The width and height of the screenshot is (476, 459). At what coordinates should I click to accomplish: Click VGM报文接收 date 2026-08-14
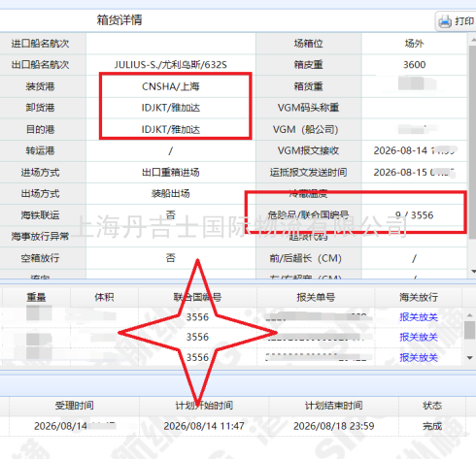(400, 150)
